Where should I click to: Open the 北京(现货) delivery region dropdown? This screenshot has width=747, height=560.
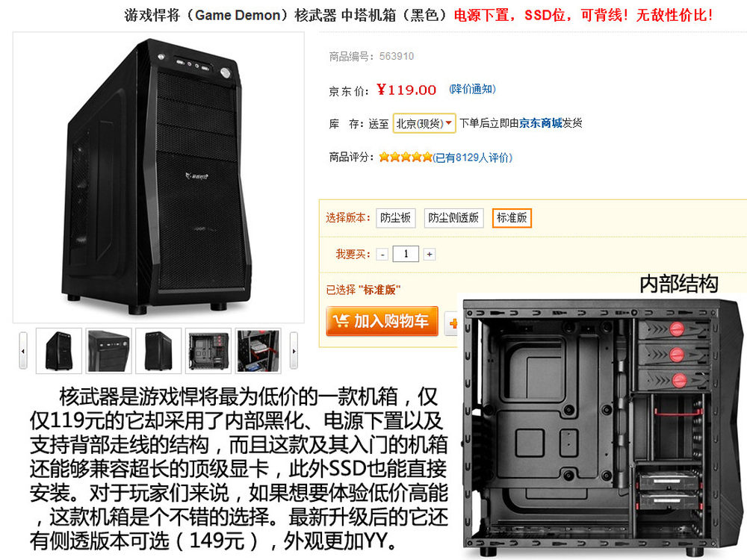(x=424, y=123)
